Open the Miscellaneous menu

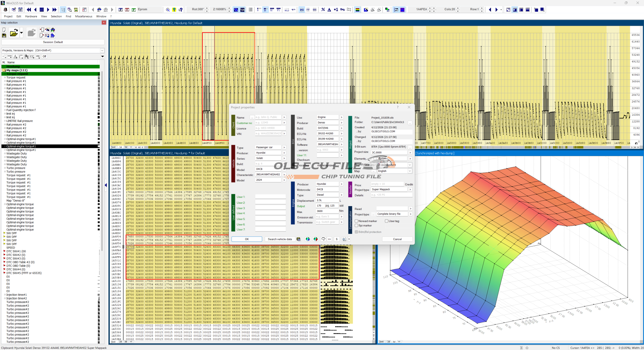click(x=84, y=16)
